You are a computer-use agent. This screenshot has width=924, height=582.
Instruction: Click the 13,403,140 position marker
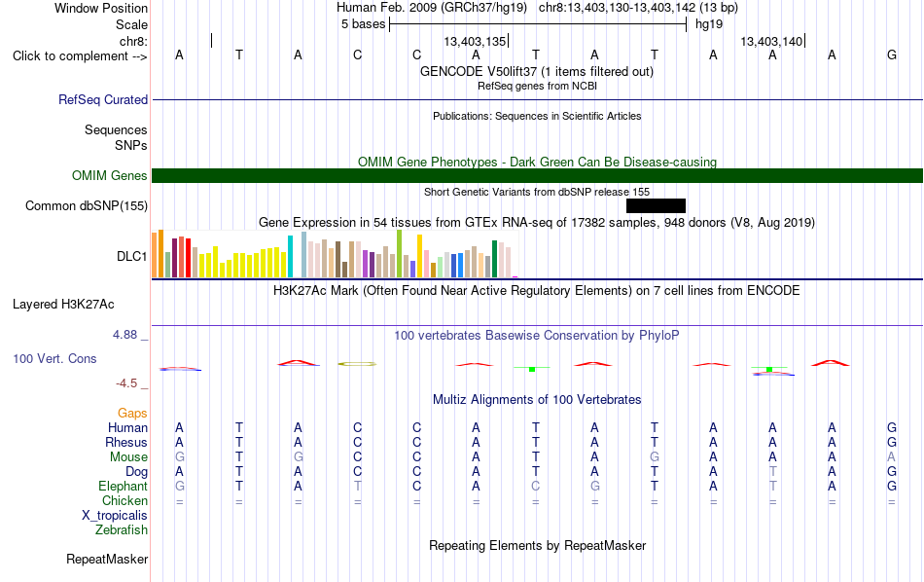pos(772,41)
